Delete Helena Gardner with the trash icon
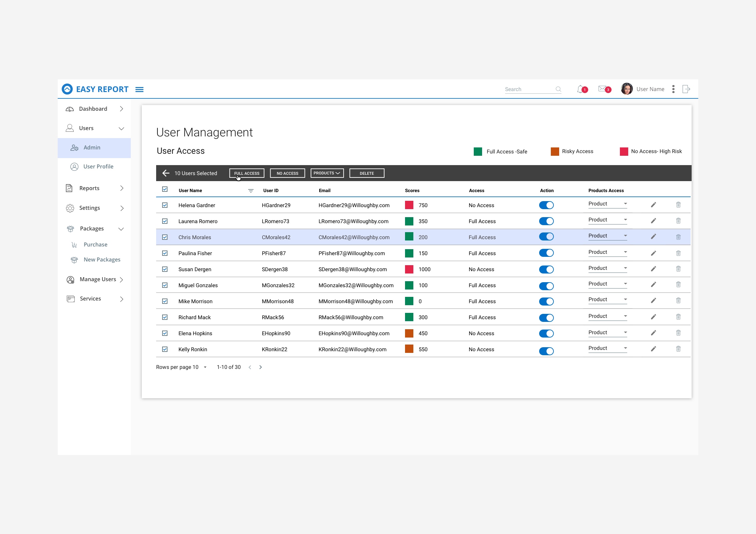 [678, 205]
